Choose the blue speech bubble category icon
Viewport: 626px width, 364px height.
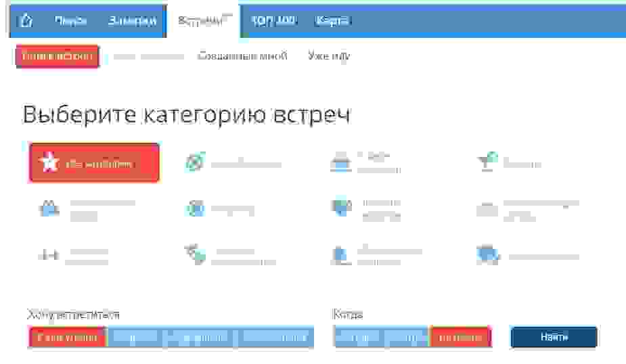coord(487,254)
